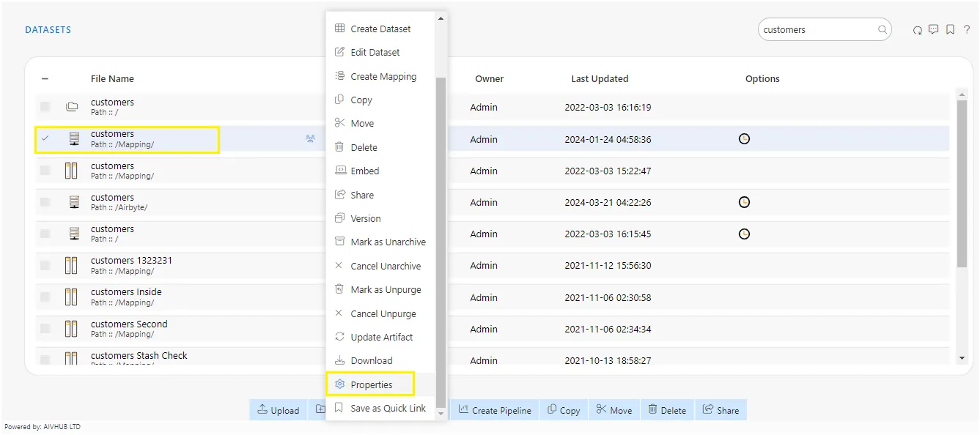Viewport: 980px width, 435px height.
Task: Choose Download in context menu
Action: click(380, 360)
